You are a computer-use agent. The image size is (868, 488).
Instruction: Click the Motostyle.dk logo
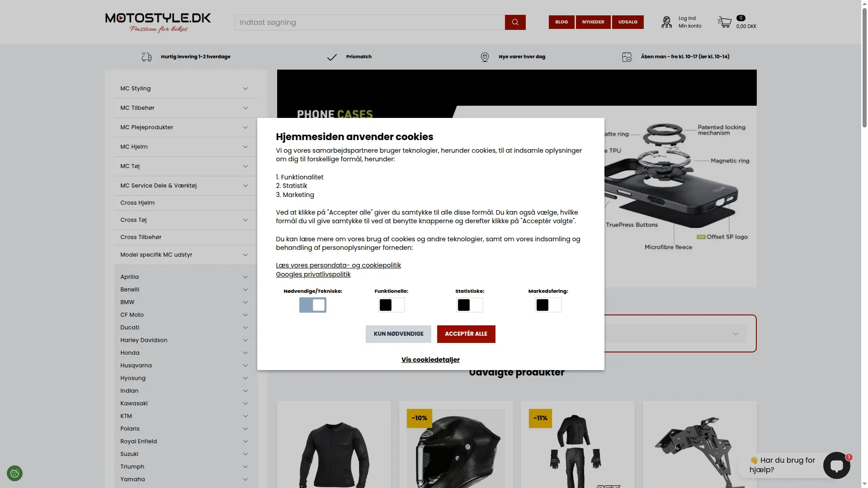point(158,22)
